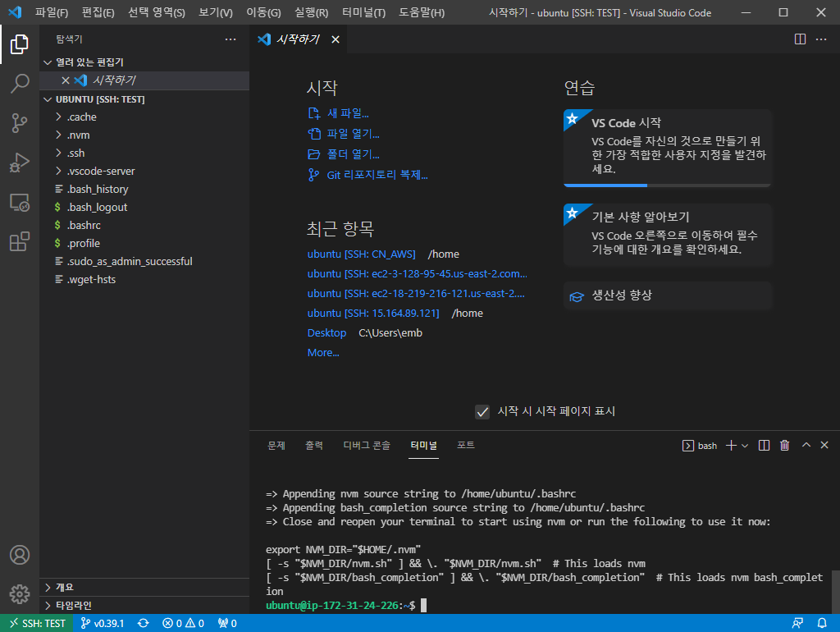
Task: Split the terminal panel
Action: [764, 446]
